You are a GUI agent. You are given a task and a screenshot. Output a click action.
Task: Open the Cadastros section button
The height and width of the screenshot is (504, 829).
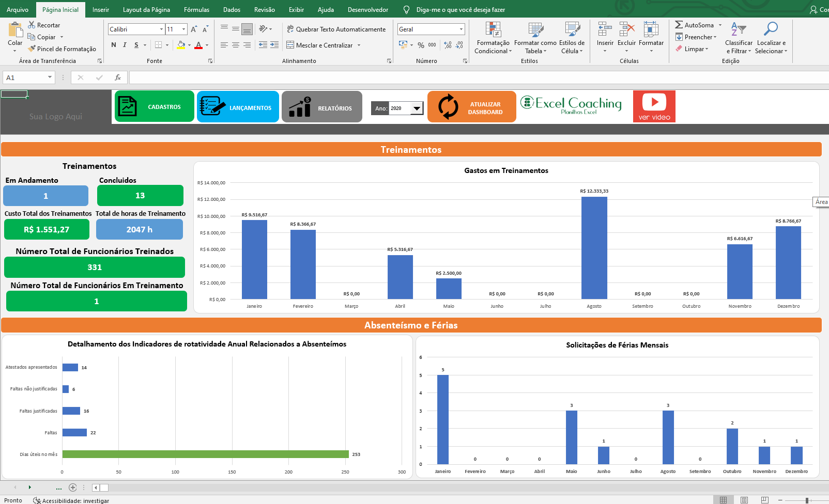pos(154,107)
